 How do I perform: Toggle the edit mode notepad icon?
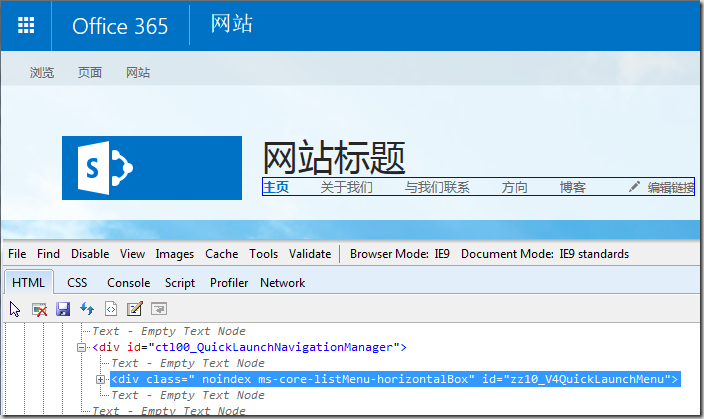135,309
